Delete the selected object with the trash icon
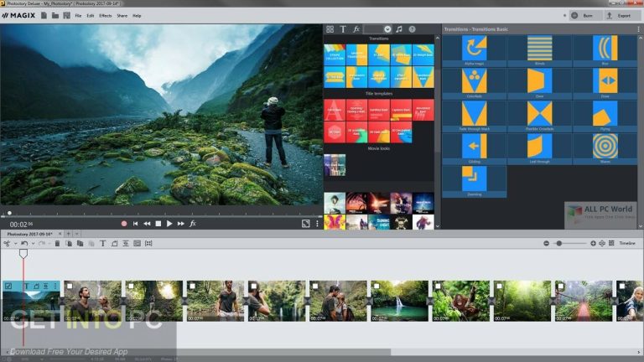The image size is (644, 362). click(57, 243)
